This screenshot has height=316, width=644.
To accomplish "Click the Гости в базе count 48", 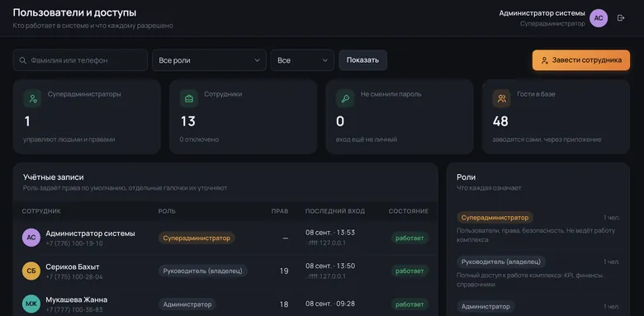I will tap(500, 121).
